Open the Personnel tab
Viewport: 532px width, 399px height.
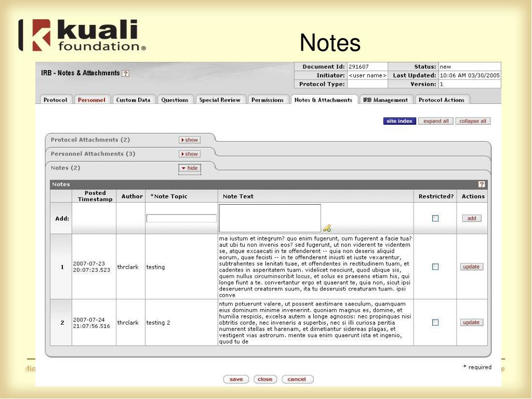point(91,100)
